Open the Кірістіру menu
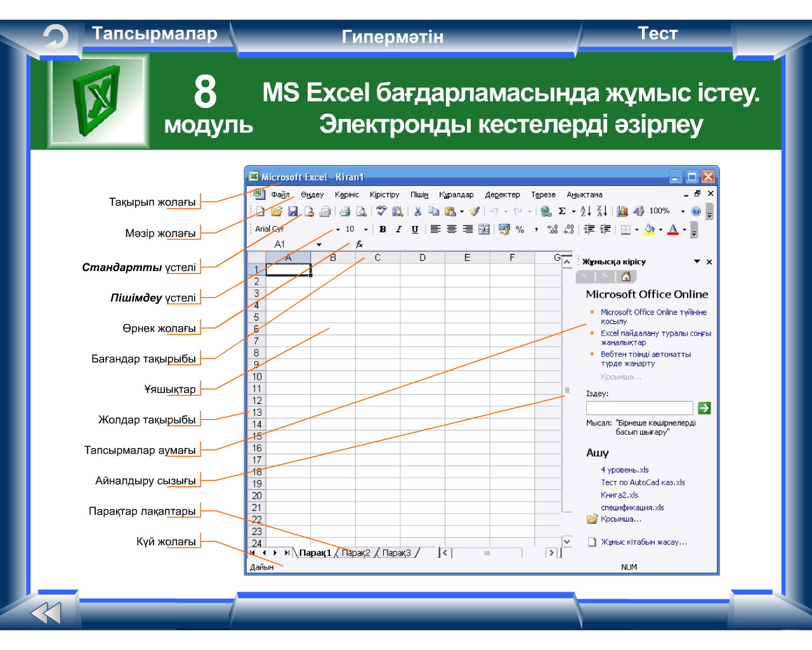Screen dimensions: 812x650 (x=384, y=195)
